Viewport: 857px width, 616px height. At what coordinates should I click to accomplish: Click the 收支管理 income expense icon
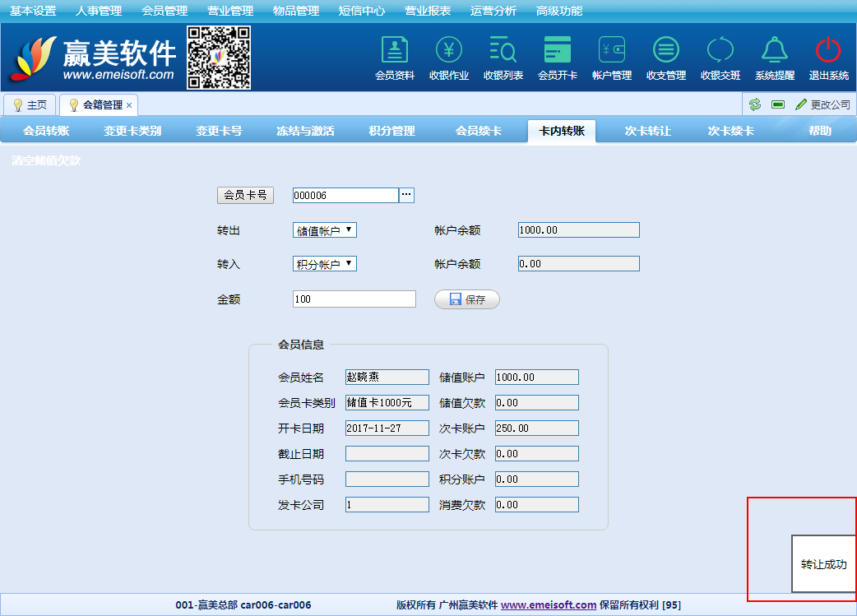[x=666, y=58]
